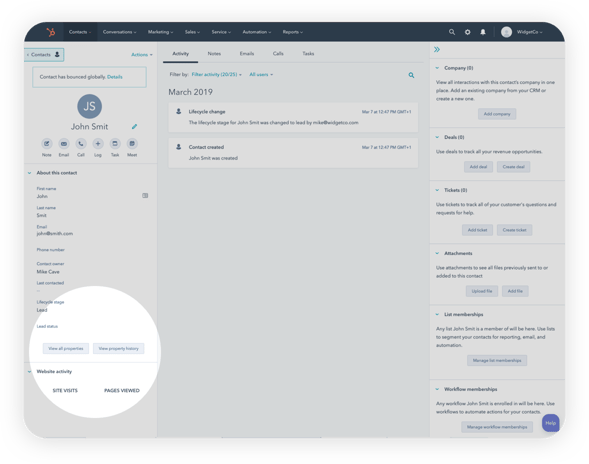Collapse the Company (0) section
Viewport: 589px width, 464px height.
coord(437,68)
